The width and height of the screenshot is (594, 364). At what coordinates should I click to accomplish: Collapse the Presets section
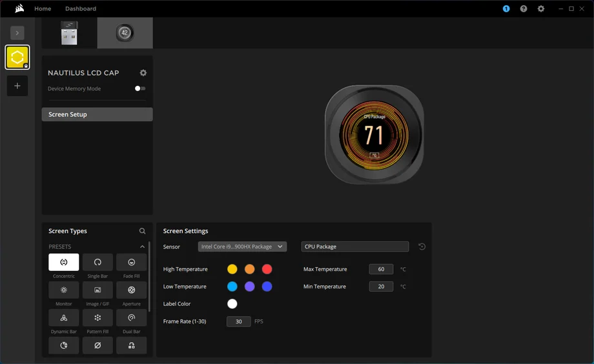click(143, 247)
